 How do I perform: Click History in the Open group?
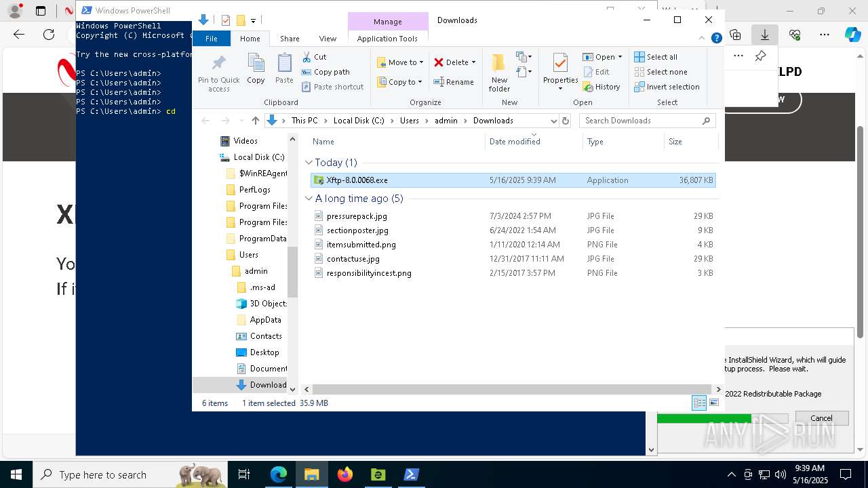pyautogui.click(x=601, y=87)
